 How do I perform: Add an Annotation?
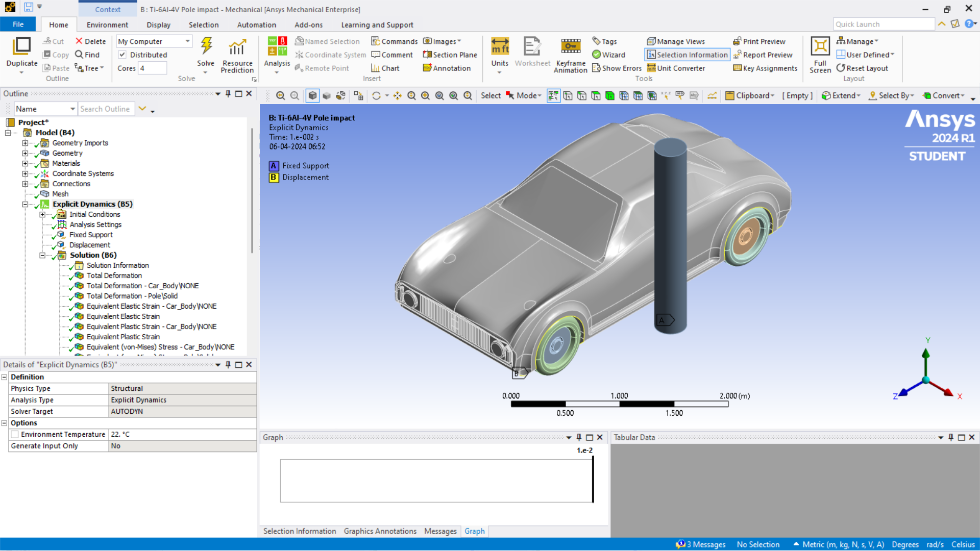[447, 68]
